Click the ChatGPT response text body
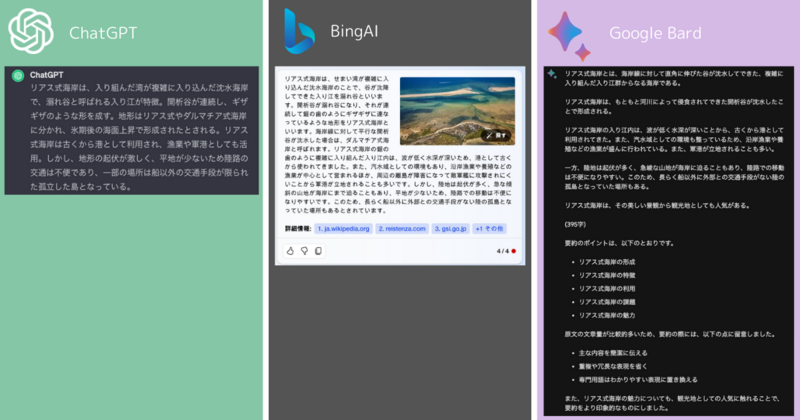800x420 pixels. pyautogui.click(x=139, y=137)
